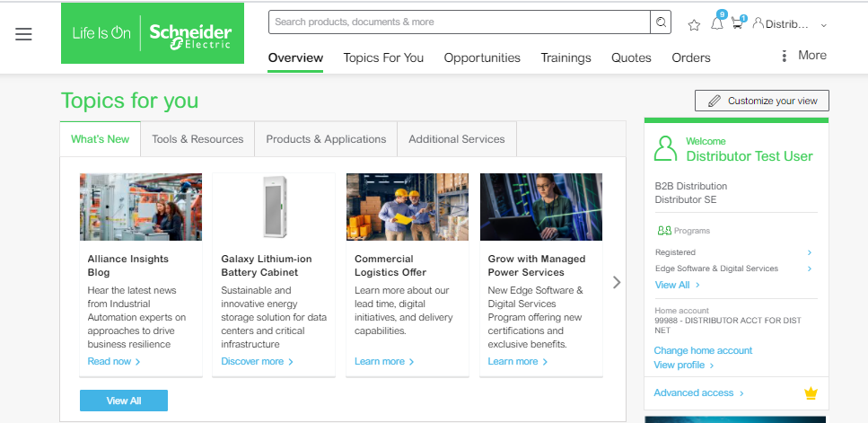
Task: Click Galaxy Lithium-ion Battery Cabinet title
Action: click(267, 266)
